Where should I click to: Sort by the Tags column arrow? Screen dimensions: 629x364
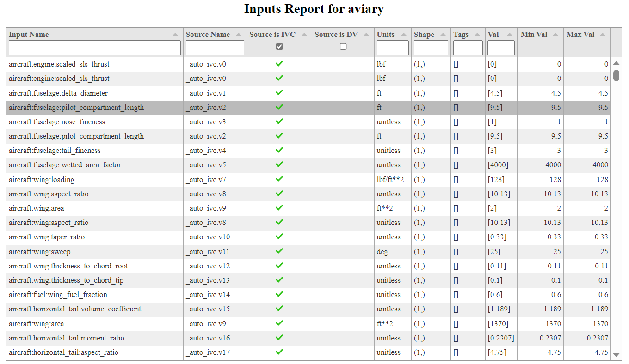pyautogui.click(x=478, y=34)
